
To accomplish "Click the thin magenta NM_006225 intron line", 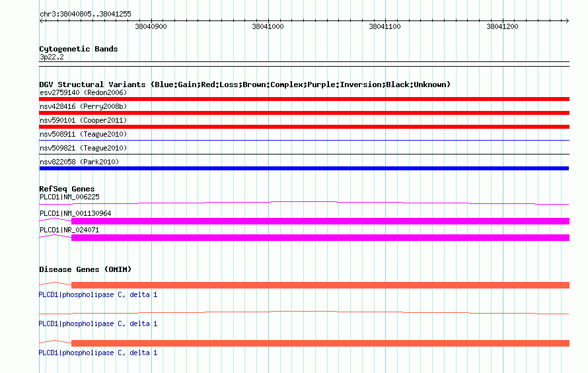I will pyautogui.click(x=304, y=203).
